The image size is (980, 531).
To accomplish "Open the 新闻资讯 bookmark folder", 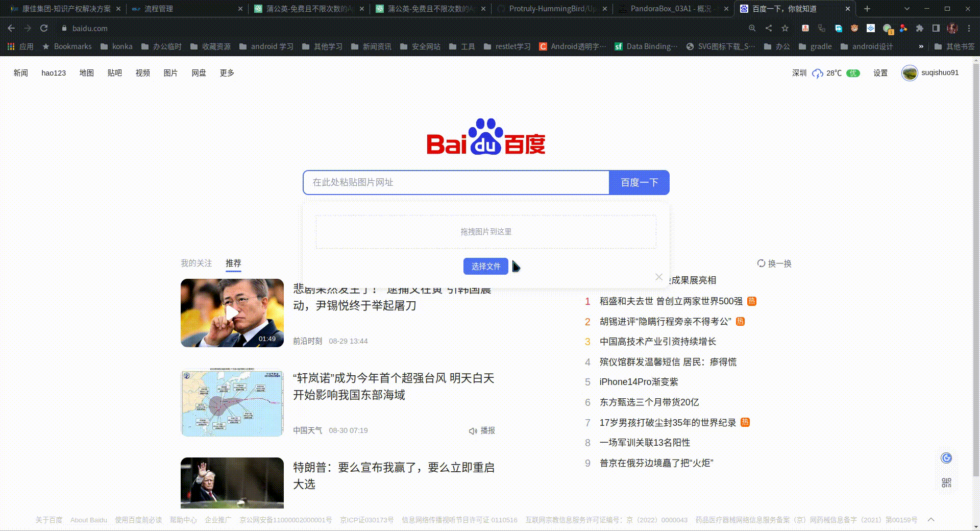I will 371,46.
